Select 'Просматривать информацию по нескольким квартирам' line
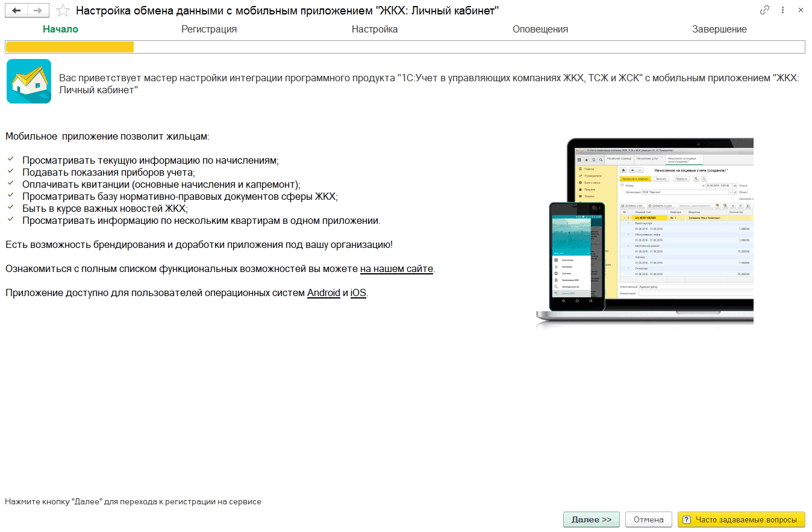The height and width of the screenshot is (532, 812). click(201, 221)
